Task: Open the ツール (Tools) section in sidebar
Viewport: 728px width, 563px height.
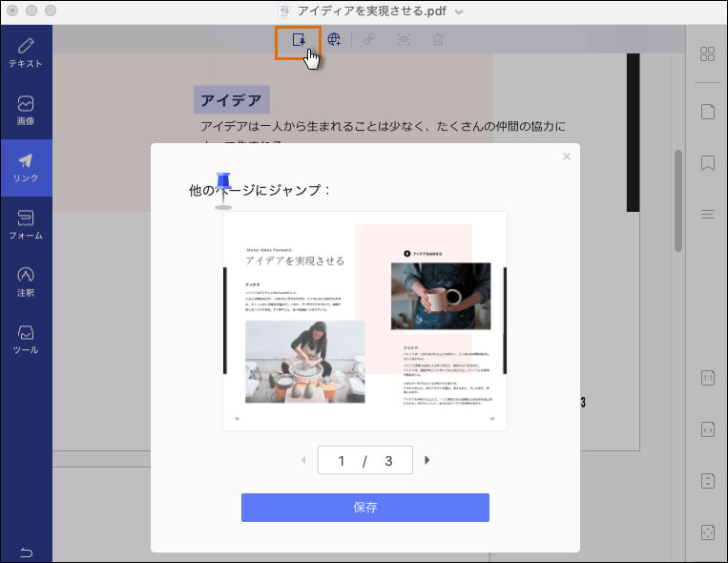Action: [x=26, y=340]
